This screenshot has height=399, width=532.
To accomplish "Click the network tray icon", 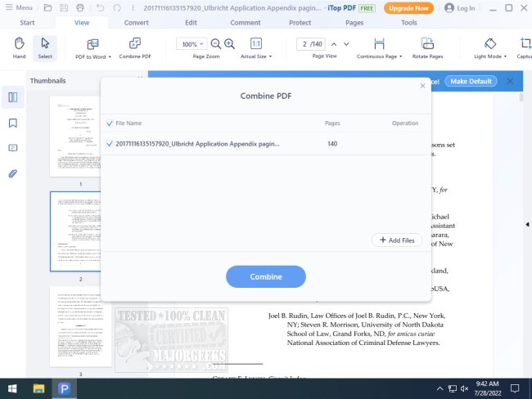I will 453,388.
